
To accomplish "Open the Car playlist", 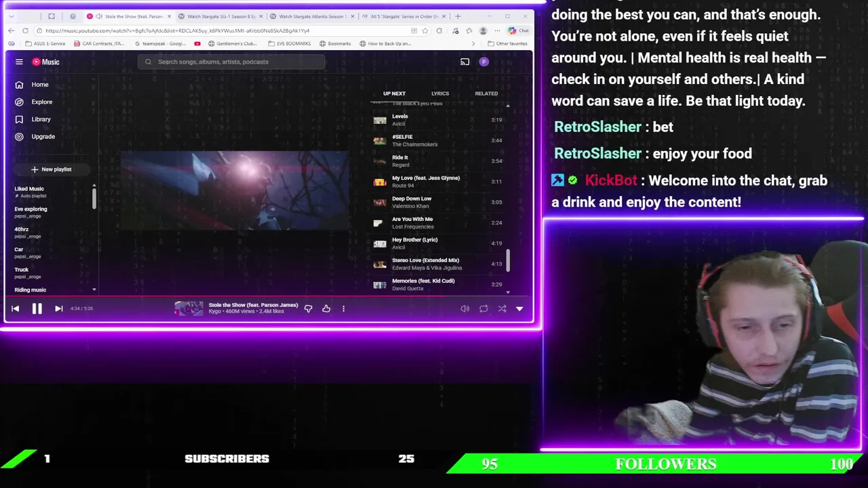I will coord(28,253).
